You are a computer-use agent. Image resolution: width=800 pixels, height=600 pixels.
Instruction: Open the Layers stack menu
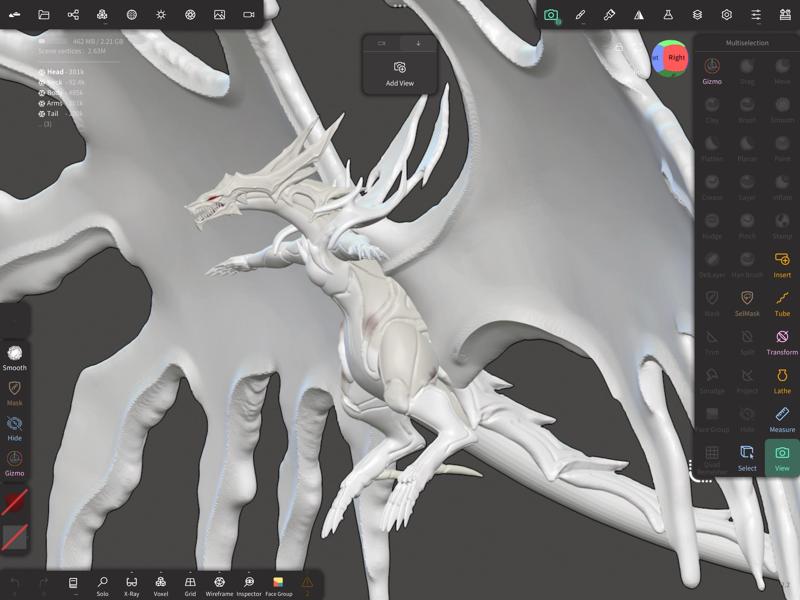tap(697, 15)
